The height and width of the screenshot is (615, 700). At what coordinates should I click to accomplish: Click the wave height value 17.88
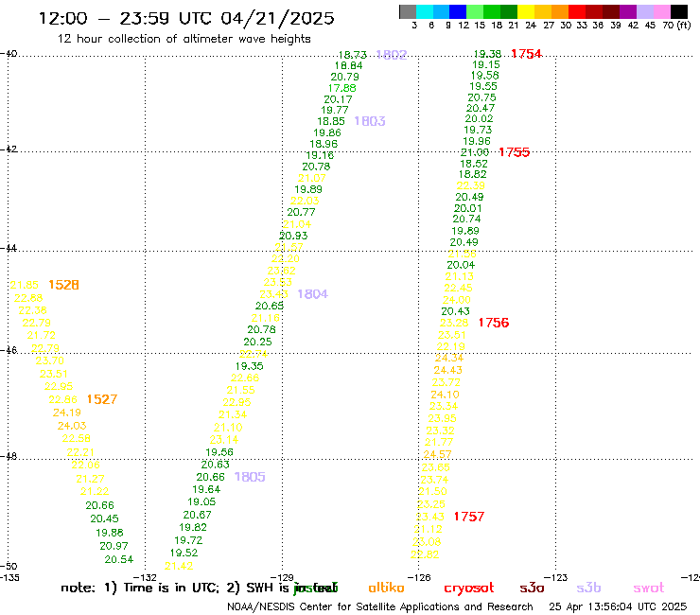pos(342,88)
